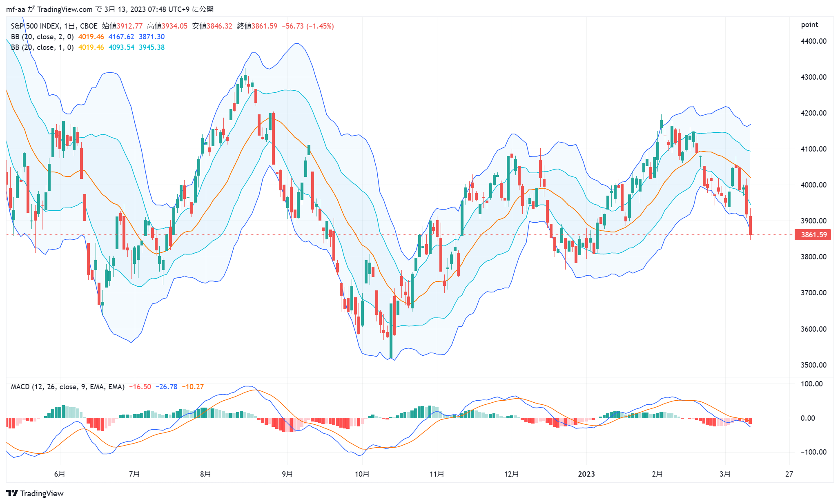Click the 10月 time axis label
The width and height of the screenshot is (840, 504).
click(362, 474)
